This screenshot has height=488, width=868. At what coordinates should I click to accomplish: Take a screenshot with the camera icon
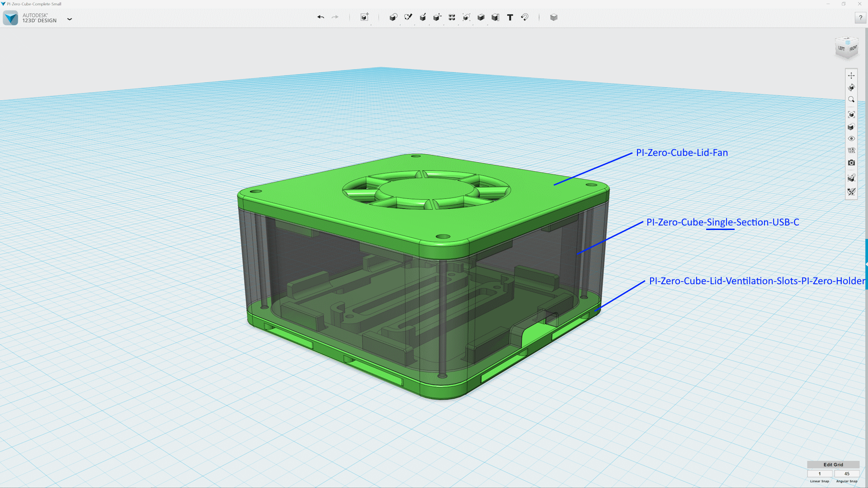click(851, 163)
